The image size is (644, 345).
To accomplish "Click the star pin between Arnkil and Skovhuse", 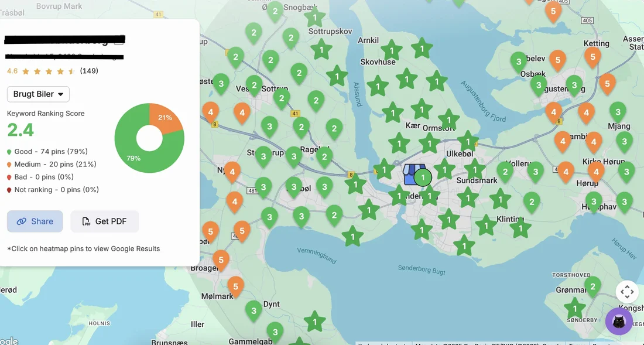I will 392,51.
